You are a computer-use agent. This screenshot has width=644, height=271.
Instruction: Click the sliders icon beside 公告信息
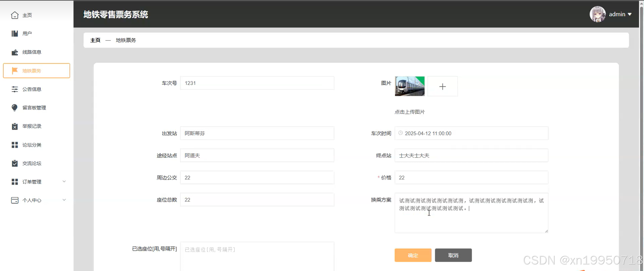point(15,89)
